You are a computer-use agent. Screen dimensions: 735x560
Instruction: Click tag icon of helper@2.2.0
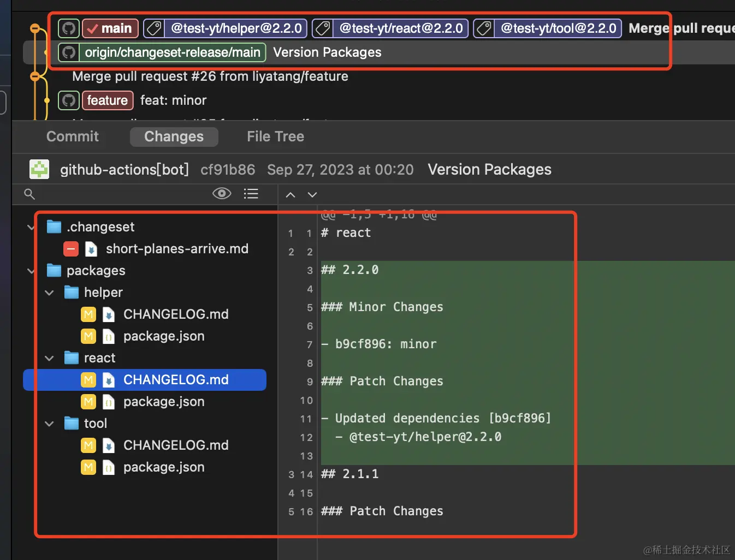coord(154,28)
